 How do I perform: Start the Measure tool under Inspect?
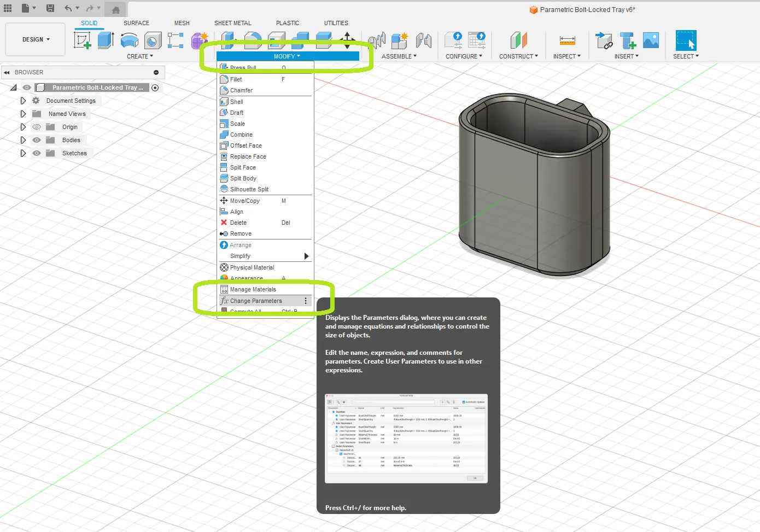tap(568, 39)
